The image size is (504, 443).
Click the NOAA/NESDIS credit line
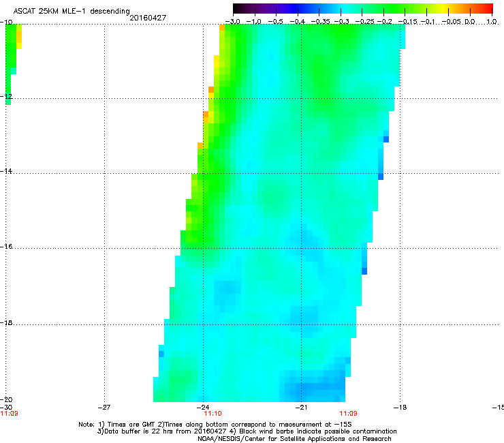point(294,438)
